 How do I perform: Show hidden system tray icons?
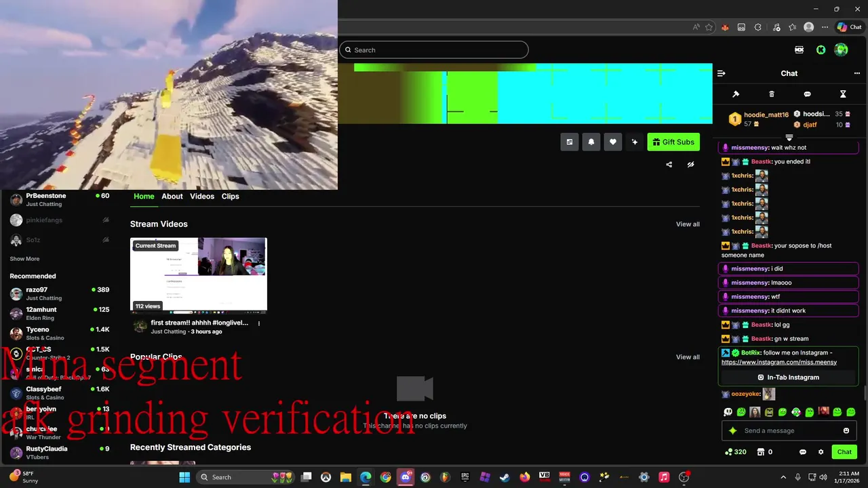(x=783, y=477)
